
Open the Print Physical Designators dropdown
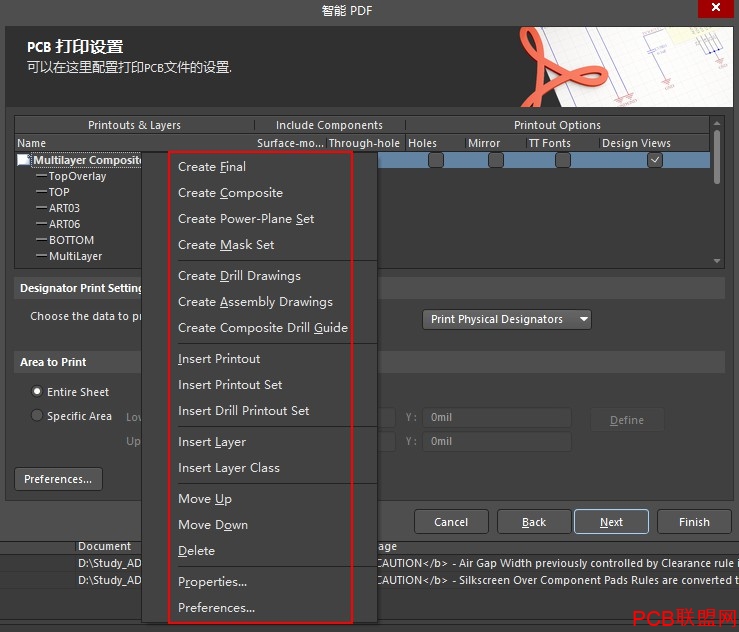(507, 319)
